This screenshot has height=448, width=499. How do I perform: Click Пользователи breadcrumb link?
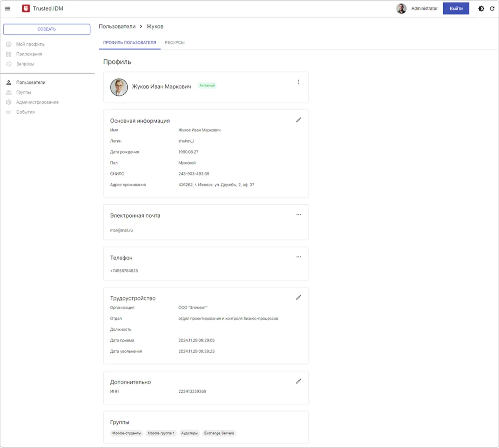coord(117,26)
